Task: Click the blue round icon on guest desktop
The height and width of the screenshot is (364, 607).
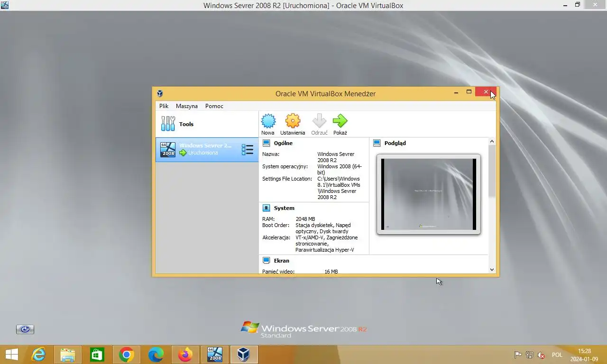Action: (x=25, y=329)
